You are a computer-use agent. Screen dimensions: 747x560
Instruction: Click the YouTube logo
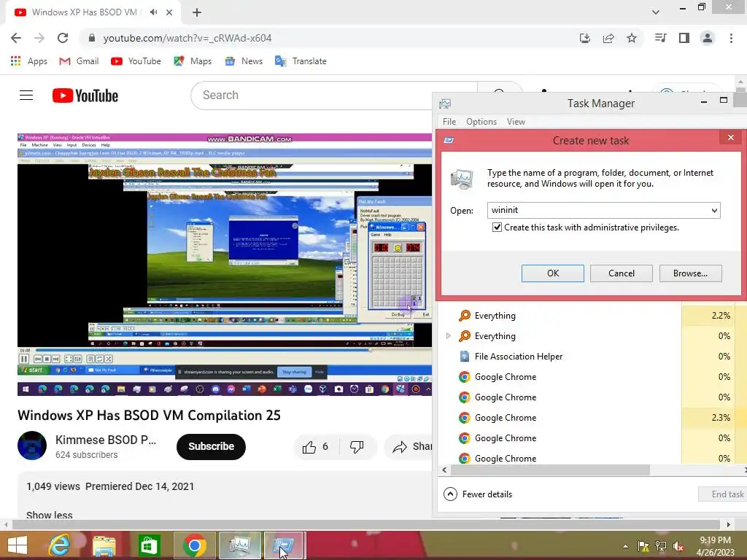coord(85,96)
